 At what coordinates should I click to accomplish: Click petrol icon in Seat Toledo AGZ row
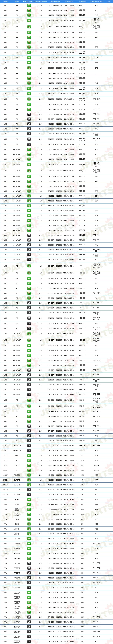[x=29, y=475]
